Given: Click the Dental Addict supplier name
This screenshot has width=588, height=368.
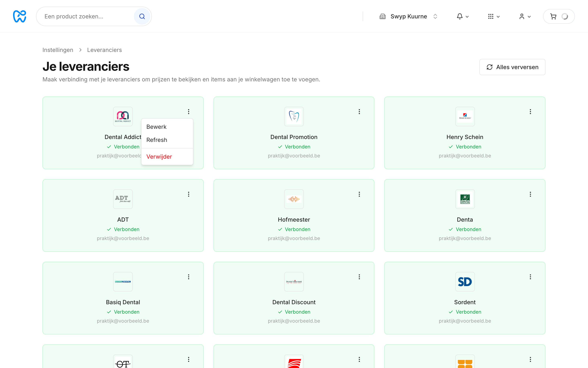Looking at the screenshot, I should point(123,137).
